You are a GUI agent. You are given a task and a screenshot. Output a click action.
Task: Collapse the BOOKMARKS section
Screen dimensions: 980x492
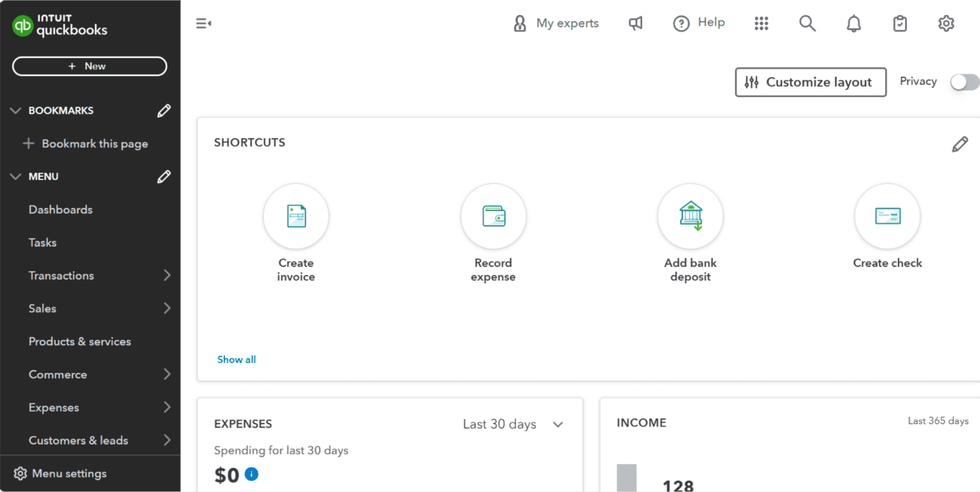(x=15, y=111)
